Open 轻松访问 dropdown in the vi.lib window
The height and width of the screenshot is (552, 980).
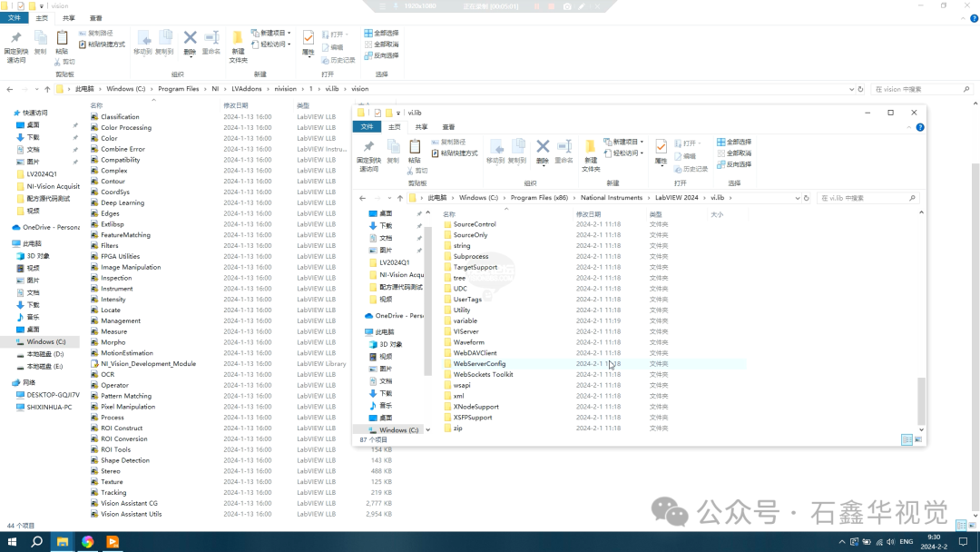[623, 153]
